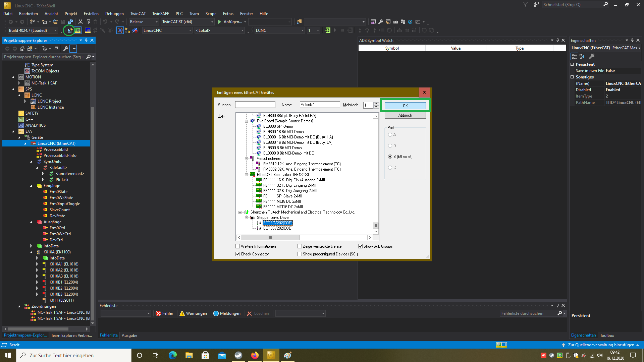Click the Save All icon in toolbar

70,22
